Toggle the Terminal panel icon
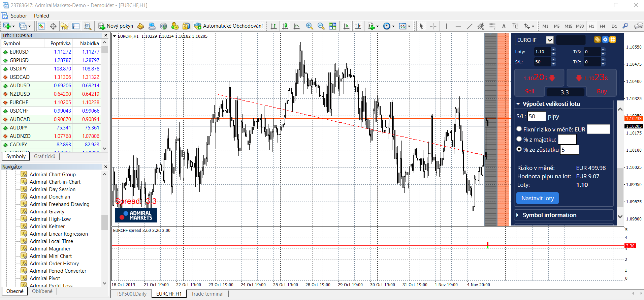 pos(76,26)
